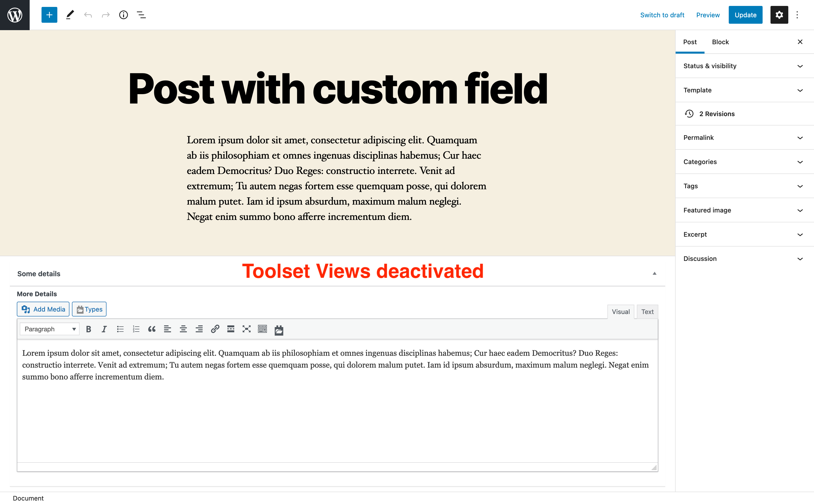The width and height of the screenshot is (814, 504).
Task: Apply blockquote formatting
Action: [x=152, y=329]
